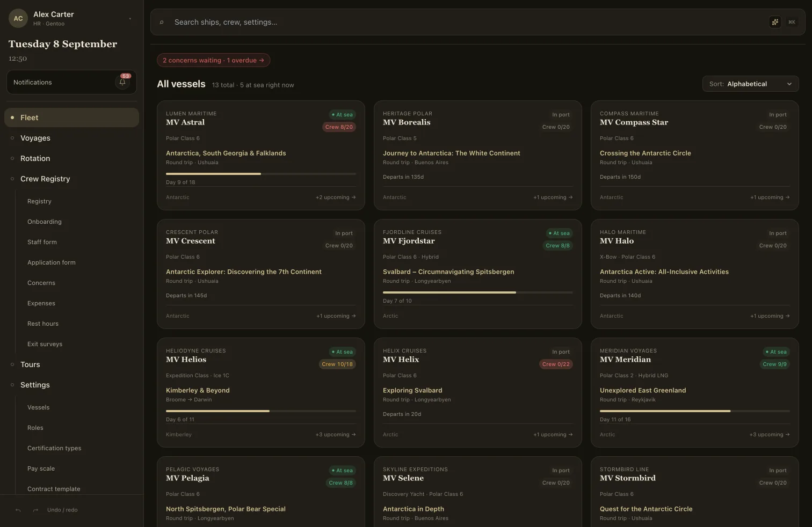Open +3 upcoming link on MV Meridian
This screenshot has width=812, height=527.
(x=770, y=435)
